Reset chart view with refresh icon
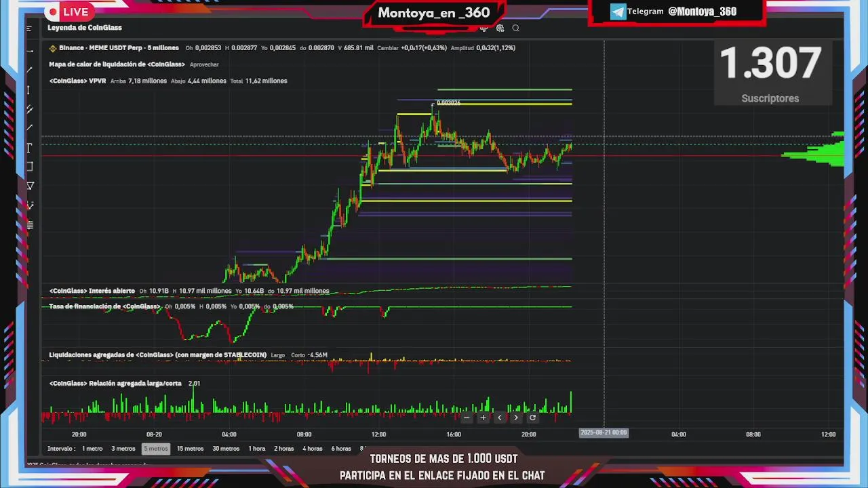This screenshot has width=868, height=488. (532, 418)
